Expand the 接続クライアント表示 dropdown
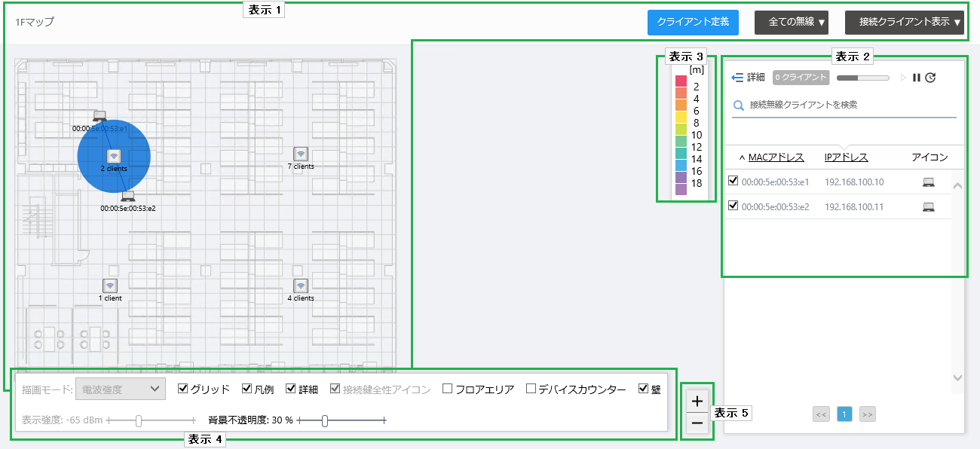The height and width of the screenshot is (449, 980). 904,23
